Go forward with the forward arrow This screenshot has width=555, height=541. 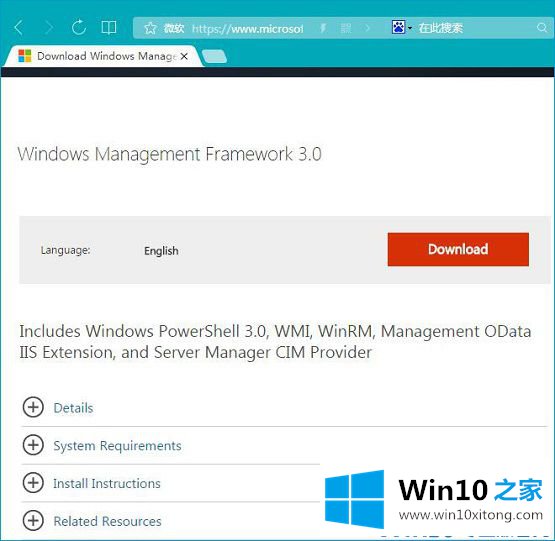49,28
